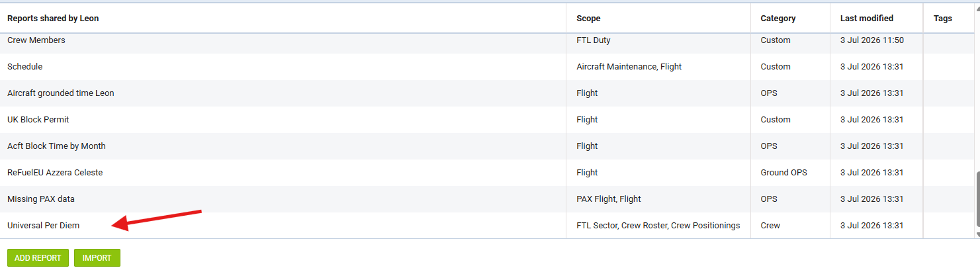Sort by Last modified column header
This screenshot has width=980, height=274.
(867, 19)
